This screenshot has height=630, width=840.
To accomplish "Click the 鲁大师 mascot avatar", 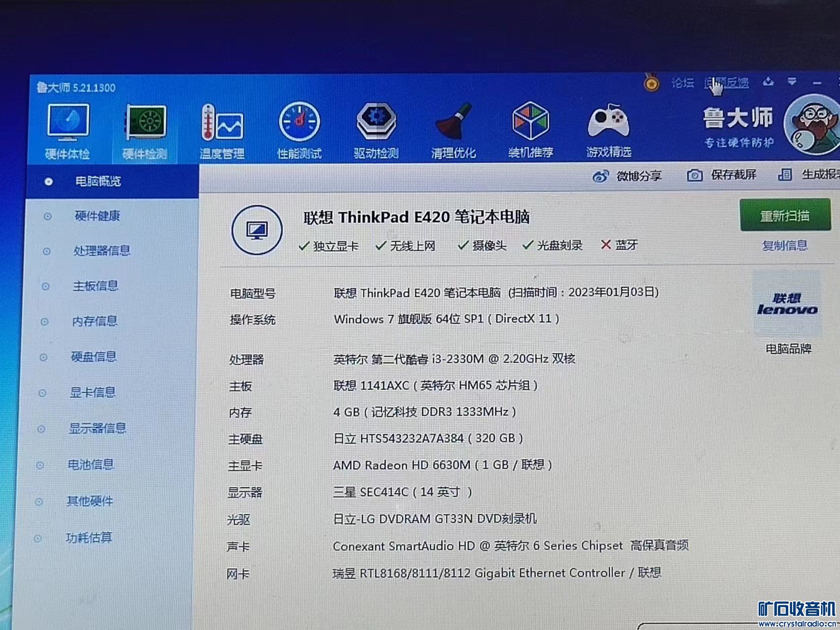I will [811, 124].
